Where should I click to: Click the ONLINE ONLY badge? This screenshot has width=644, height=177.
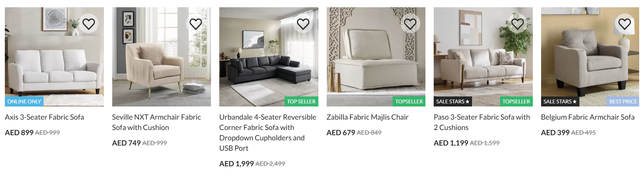(24, 102)
